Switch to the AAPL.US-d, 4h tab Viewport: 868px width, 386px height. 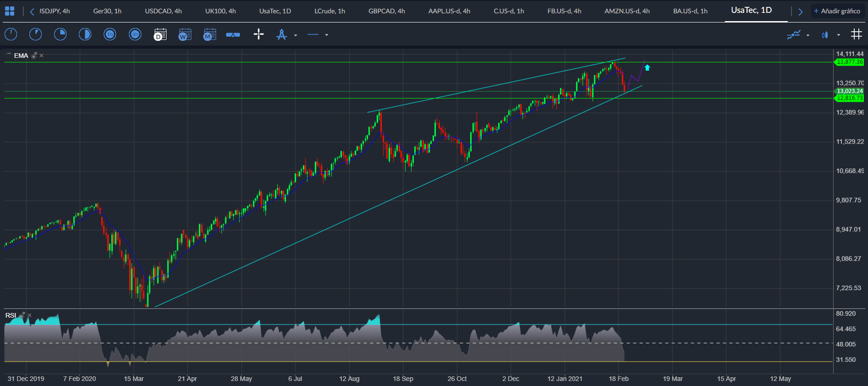450,11
